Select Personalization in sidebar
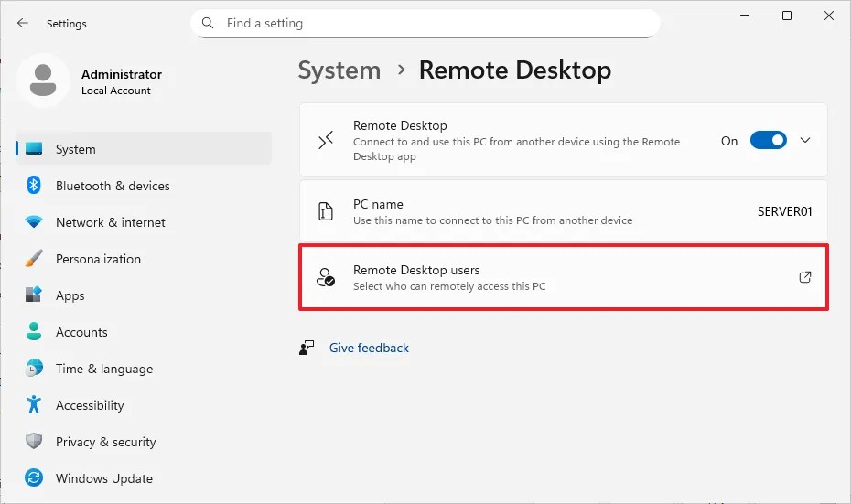 point(144,259)
